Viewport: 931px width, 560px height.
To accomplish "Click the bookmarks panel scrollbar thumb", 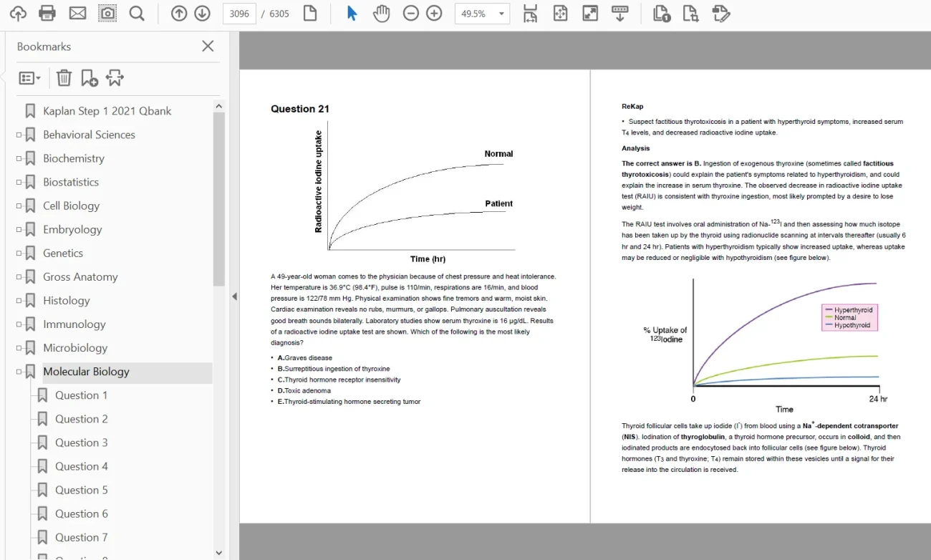I will pos(218,199).
